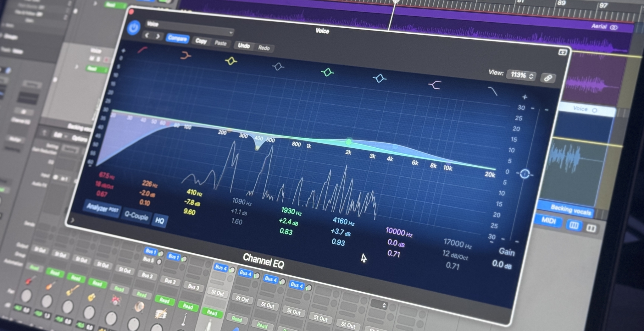Toggle the HQ button

tap(160, 220)
